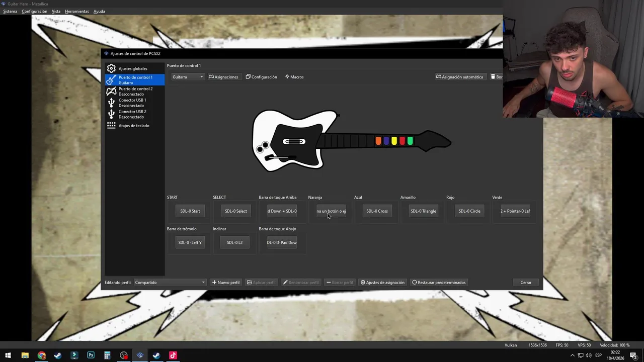Open the volume control in tray

[589, 355]
